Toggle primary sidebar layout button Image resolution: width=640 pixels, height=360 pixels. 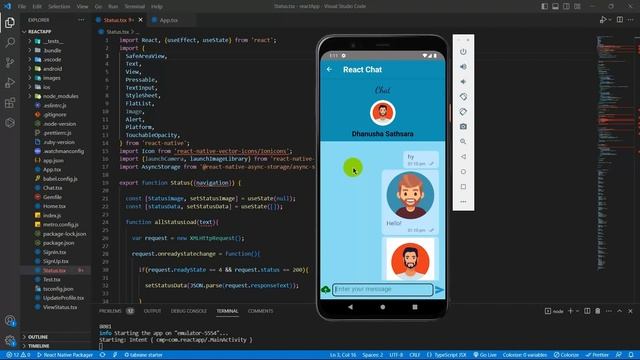click(544, 6)
